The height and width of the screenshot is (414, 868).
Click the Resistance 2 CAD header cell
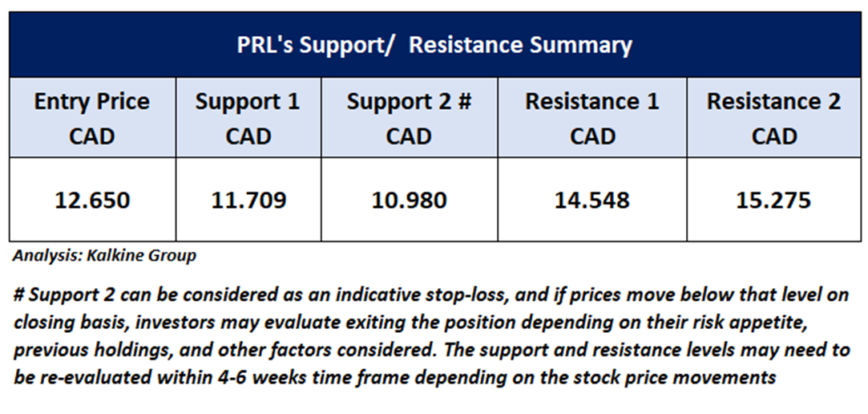(774, 118)
